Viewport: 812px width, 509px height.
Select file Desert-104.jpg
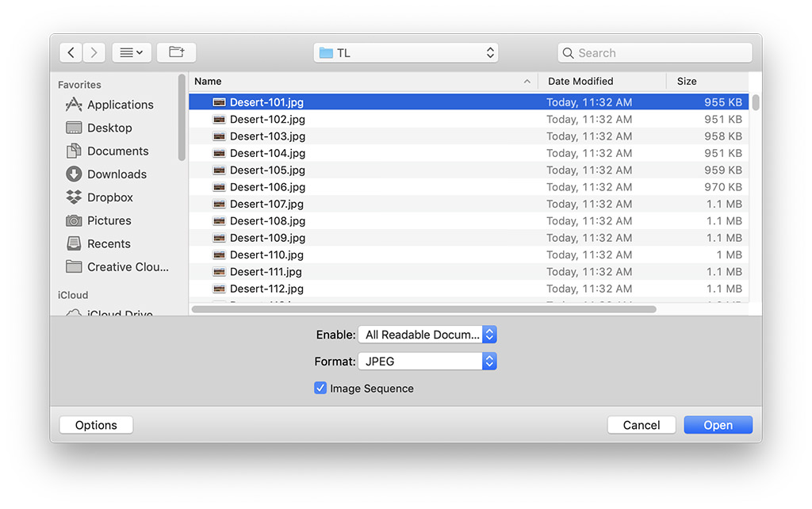click(469, 153)
